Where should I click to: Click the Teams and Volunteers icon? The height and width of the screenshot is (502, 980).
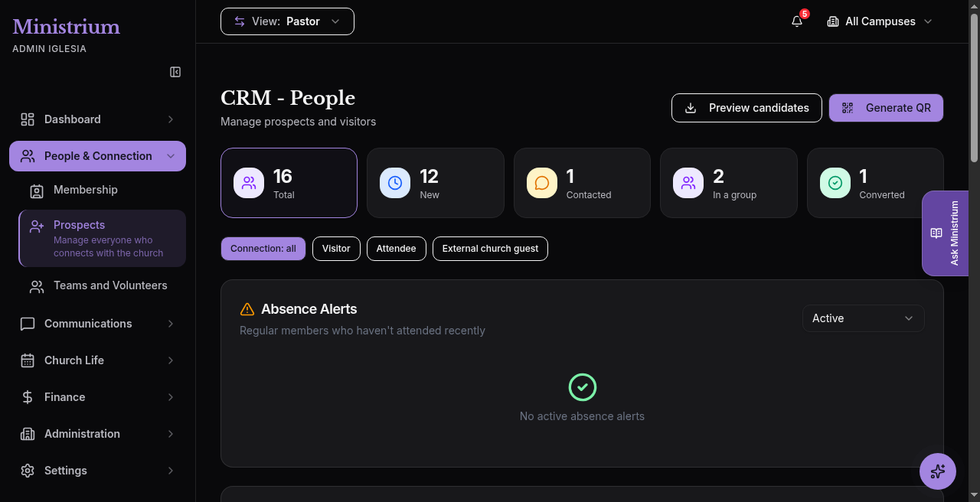click(x=37, y=286)
